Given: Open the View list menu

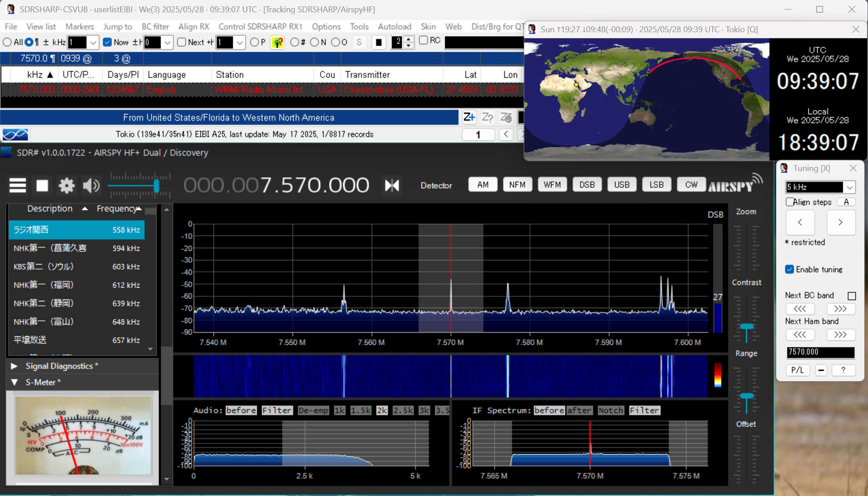Looking at the screenshot, I should click(x=41, y=27).
